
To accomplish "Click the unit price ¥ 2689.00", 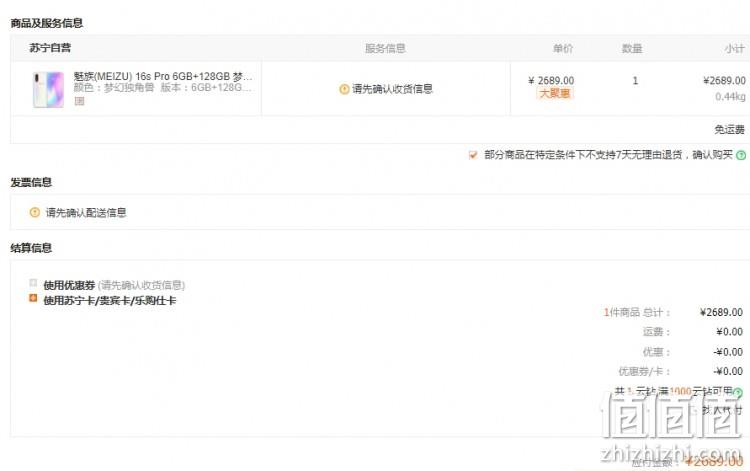I will click(x=551, y=80).
